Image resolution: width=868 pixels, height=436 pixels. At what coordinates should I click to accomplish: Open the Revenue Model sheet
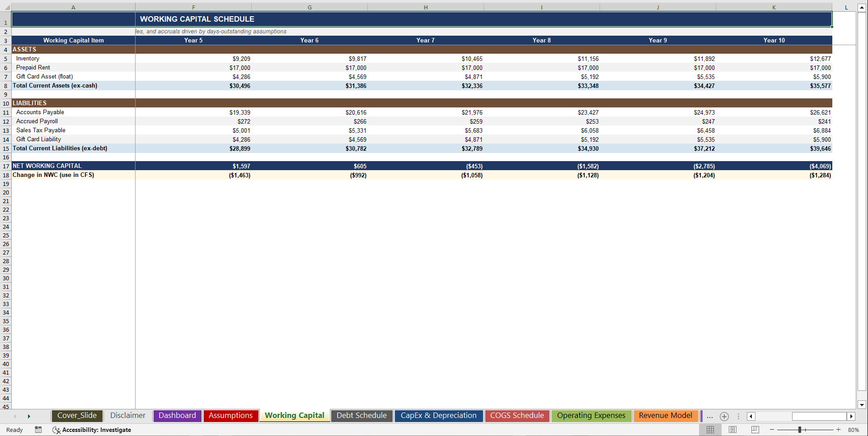(665, 416)
